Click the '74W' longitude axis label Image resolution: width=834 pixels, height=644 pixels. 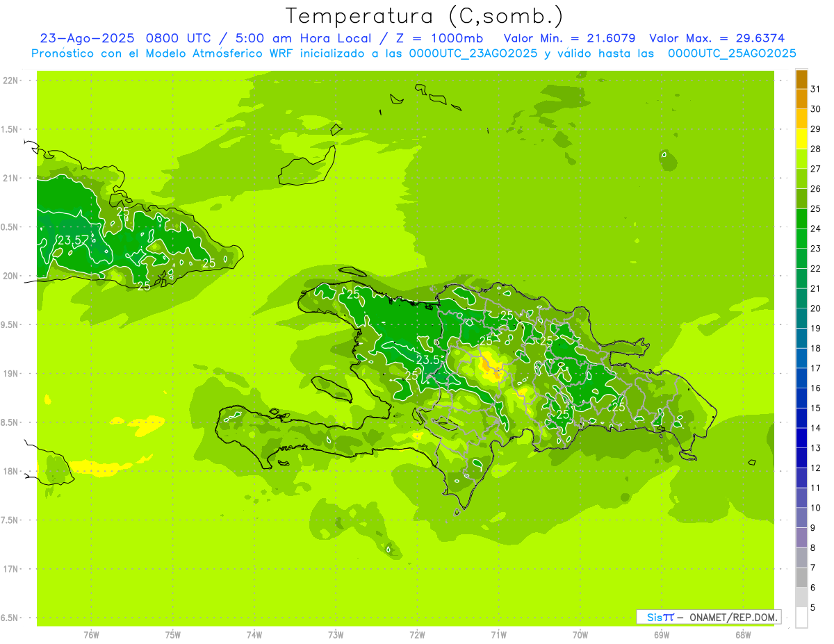point(254,634)
